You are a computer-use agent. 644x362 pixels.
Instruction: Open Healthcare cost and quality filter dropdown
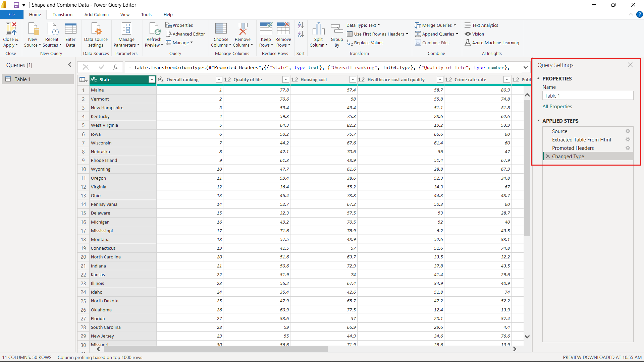440,79
